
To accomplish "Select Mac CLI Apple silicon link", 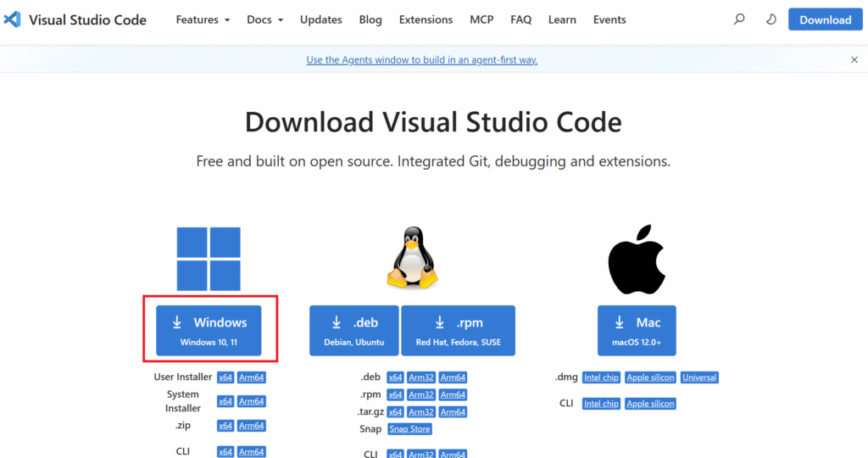I will click(x=650, y=404).
